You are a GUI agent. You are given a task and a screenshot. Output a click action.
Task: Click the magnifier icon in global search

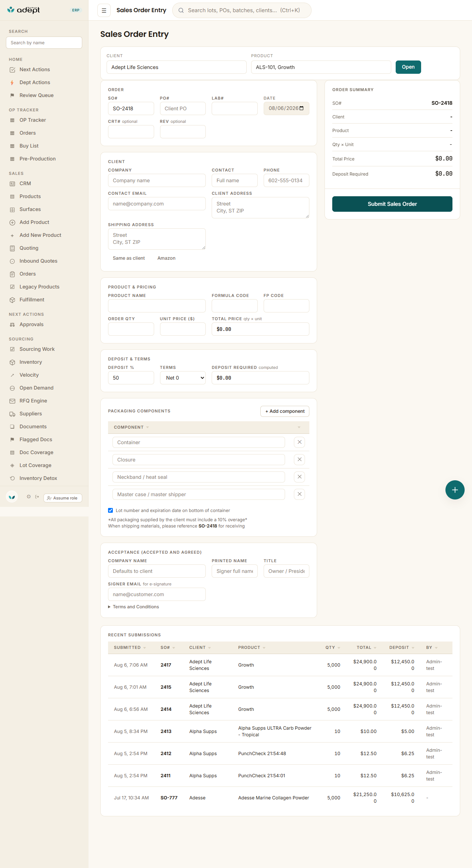pos(181,10)
